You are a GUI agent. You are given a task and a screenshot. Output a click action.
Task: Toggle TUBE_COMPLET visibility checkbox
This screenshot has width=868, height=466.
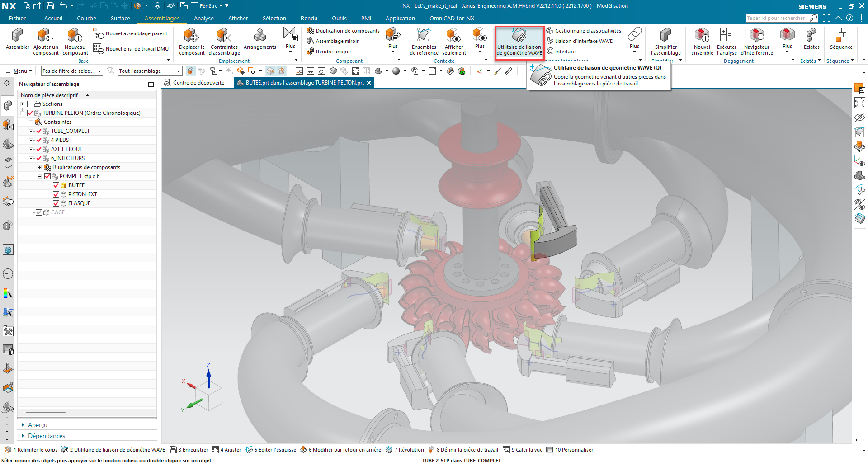(x=39, y=131)
